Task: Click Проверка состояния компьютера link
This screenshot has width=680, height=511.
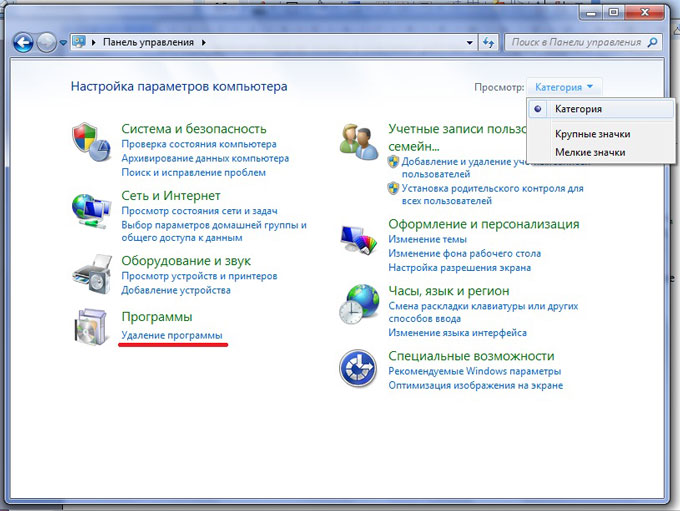Action: (199, 144)
